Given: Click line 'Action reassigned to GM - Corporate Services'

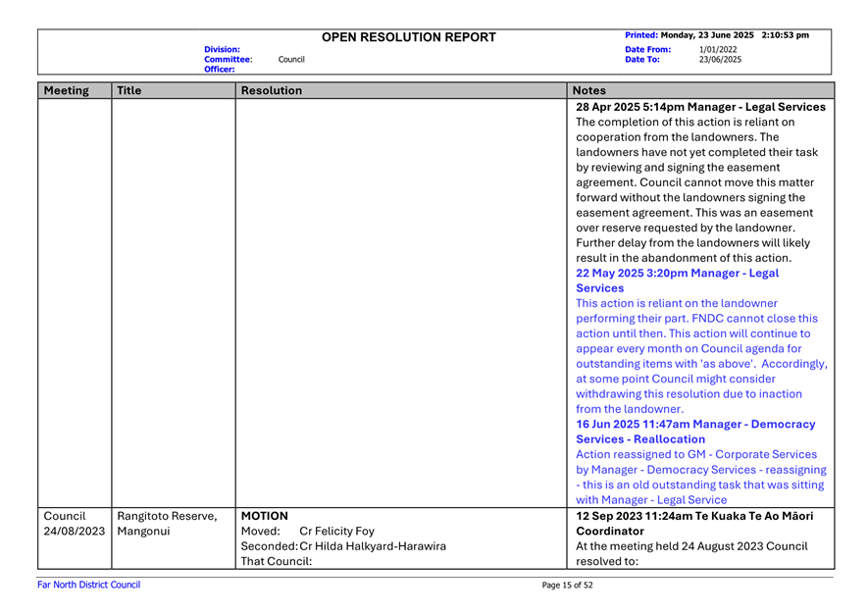Looking at the screenshot, I should [696, 454].
